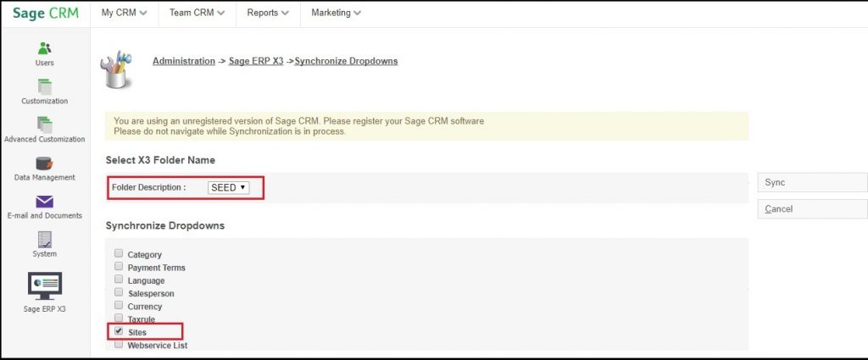The width and height of the screenshot is (868, 360).
Task: Check the Taxrule checkbox
Action: tap(119, 318)
